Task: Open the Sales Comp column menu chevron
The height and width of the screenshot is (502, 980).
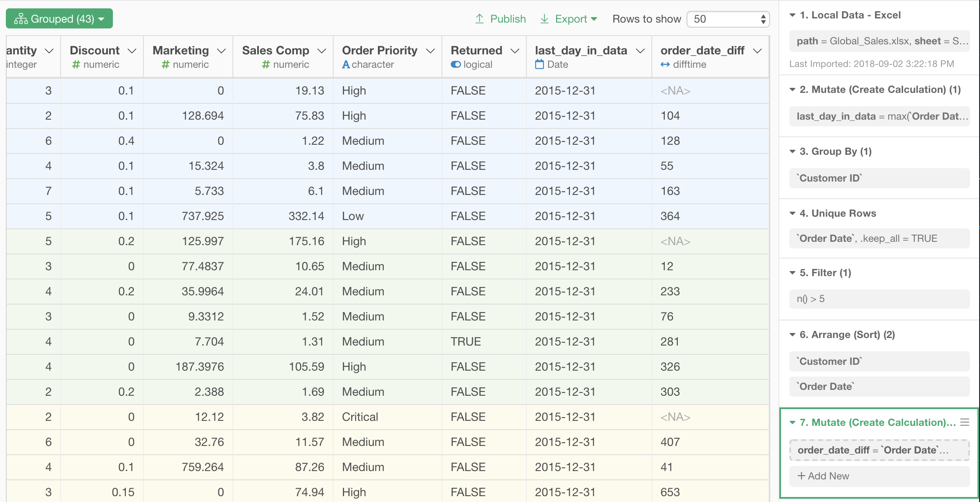Action: 322,51
